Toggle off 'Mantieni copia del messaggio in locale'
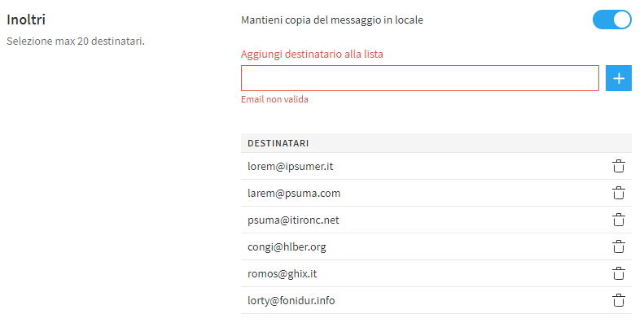This screenshot has height=327, width=644. tap(612, 20)
